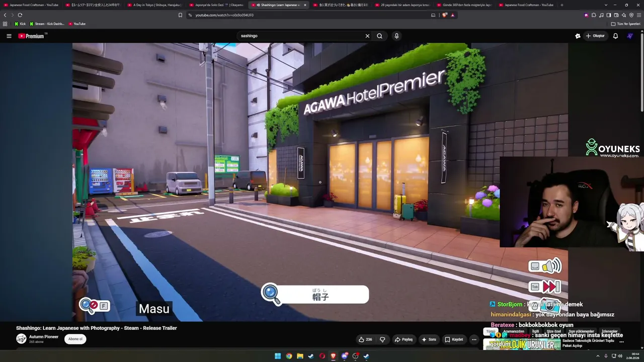The height and width of the screenshot is (362, 644).
Task: Bookmark this page icon in address bar
Action: 180,15
